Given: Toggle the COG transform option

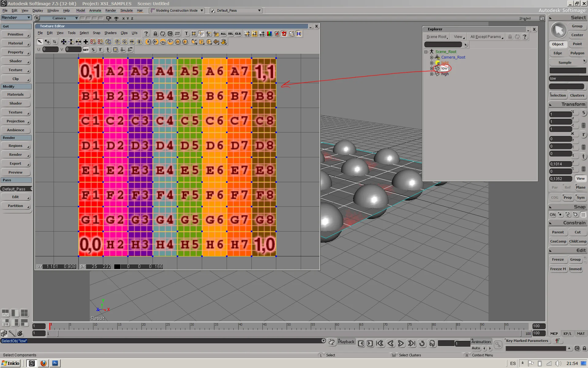Looking at the screenshot, I should pos(555,197).
